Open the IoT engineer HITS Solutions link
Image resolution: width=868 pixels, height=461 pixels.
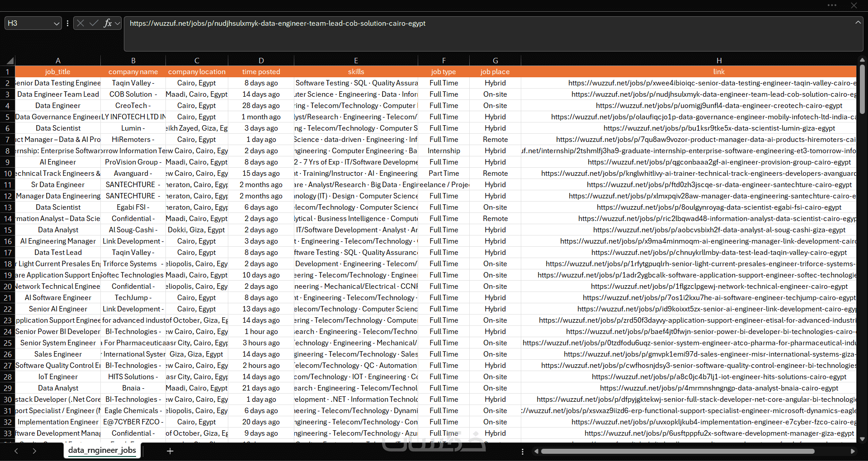tap(719, 377)
